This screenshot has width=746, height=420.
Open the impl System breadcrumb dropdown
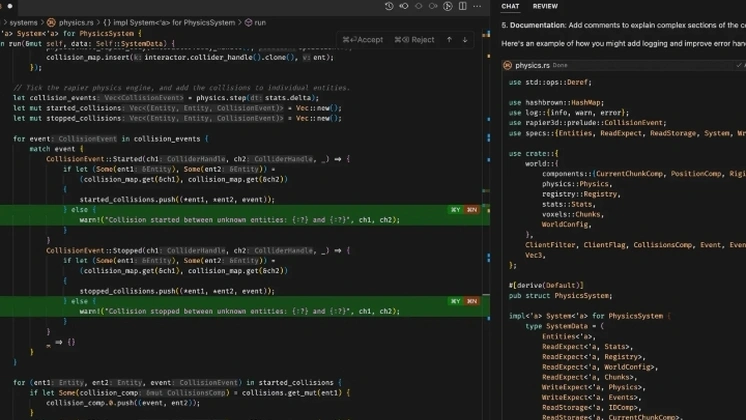coord(170,21)
